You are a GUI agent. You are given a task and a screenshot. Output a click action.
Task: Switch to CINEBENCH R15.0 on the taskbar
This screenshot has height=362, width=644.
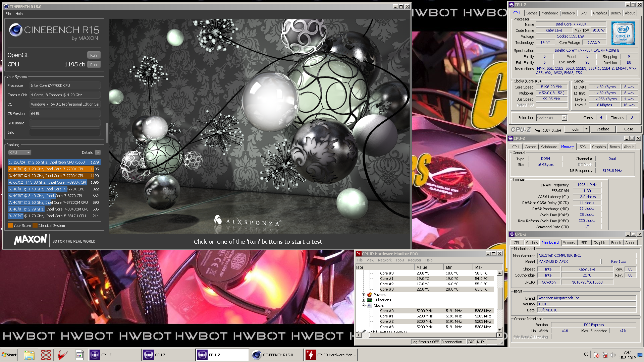coord(276,355)
